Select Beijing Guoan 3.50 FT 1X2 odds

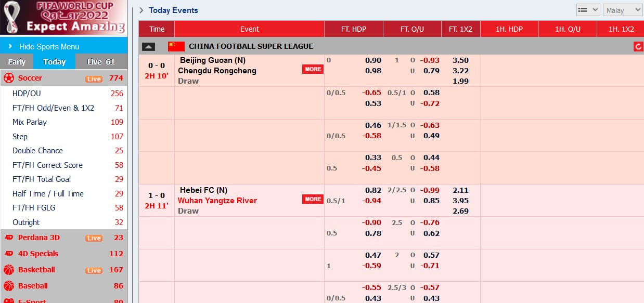coord(460,60)
